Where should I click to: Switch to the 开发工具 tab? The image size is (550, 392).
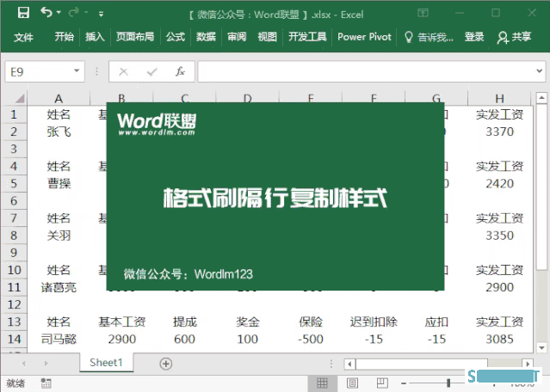point(307,37)
